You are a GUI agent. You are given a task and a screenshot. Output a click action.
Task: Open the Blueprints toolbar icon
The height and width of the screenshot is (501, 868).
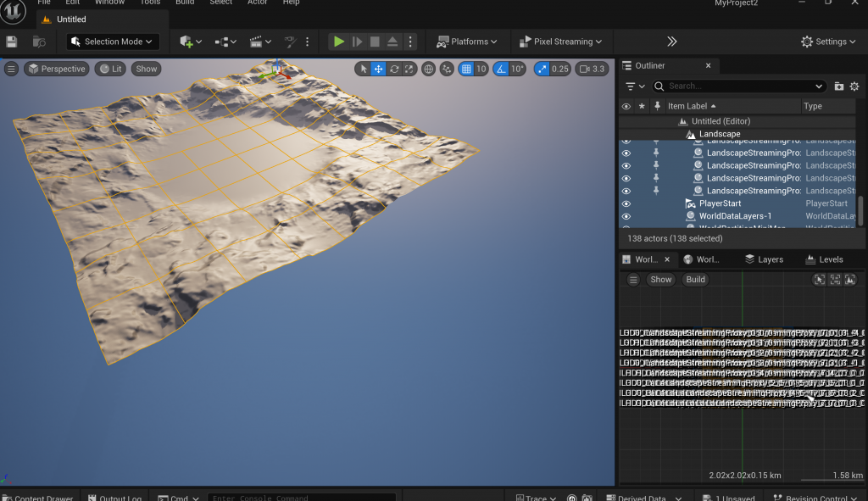click(x=221, y=42)
